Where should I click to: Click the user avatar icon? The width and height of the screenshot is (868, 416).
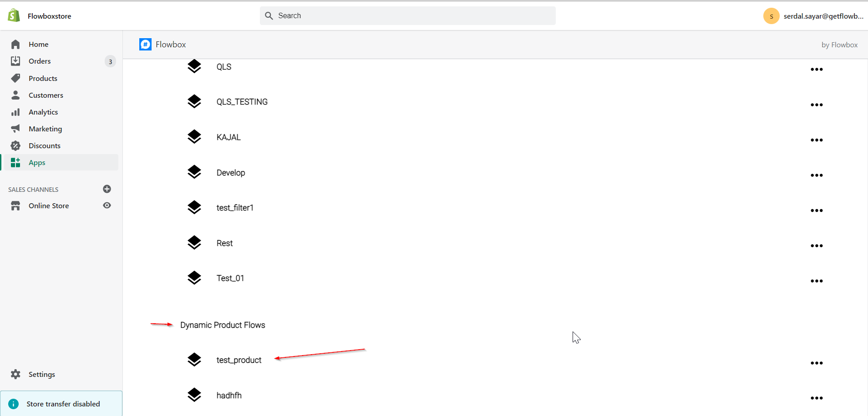point(771,16)
